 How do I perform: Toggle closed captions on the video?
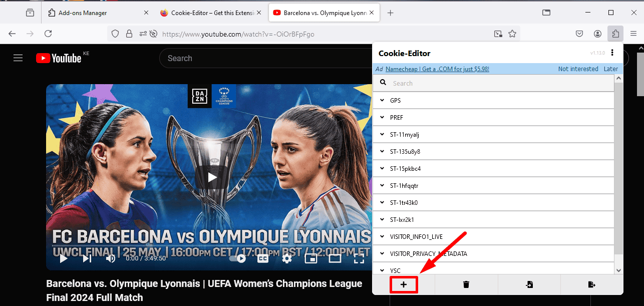pos(263,258)
